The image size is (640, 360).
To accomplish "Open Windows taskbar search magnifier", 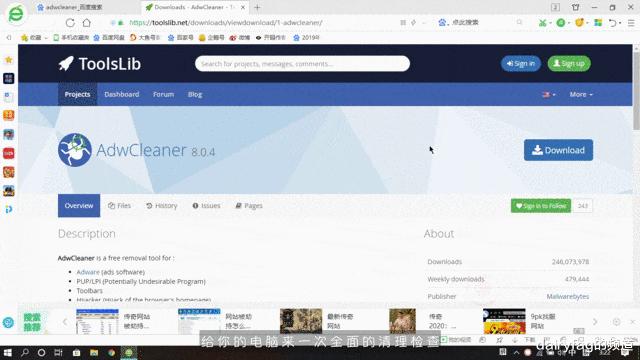I will 25,352.
